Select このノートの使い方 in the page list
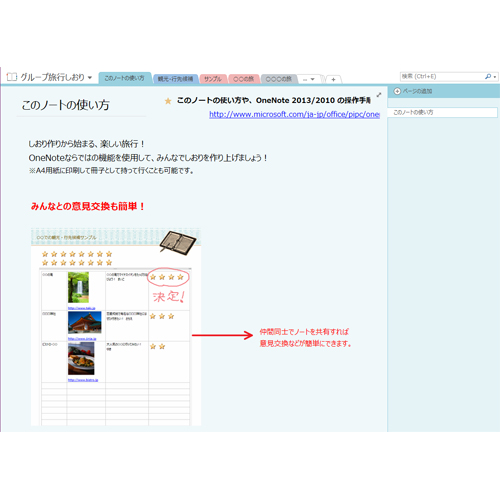The width and height of the screenshot is (500, 500). click(442, 112)
